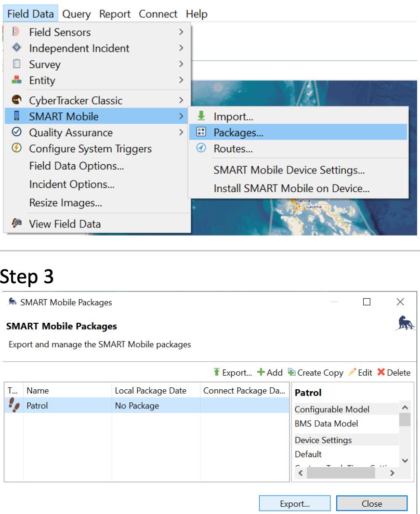Click the Create Copy toolbar label

[x=320, y=372]
